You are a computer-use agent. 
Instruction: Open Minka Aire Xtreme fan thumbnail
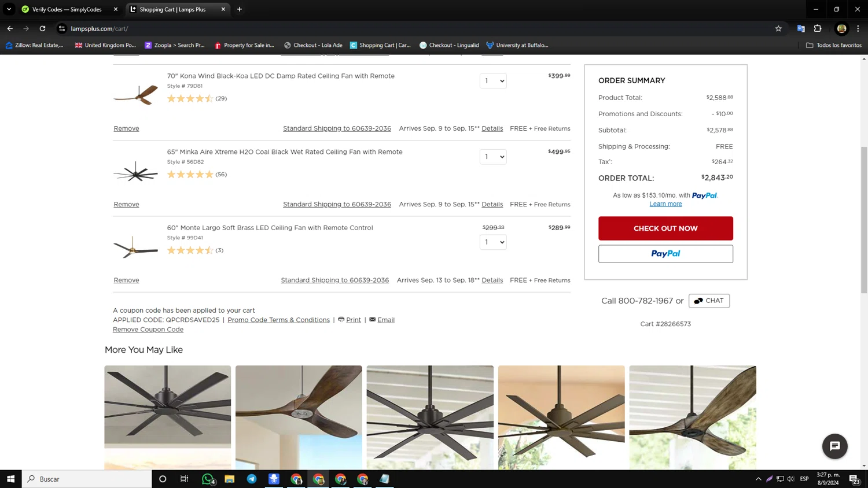click(136, 171)
